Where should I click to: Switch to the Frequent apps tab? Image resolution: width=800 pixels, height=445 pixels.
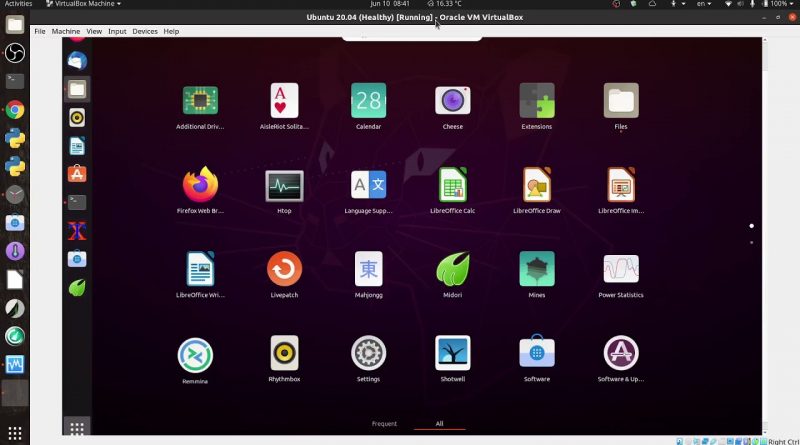[x=384, y=424]
